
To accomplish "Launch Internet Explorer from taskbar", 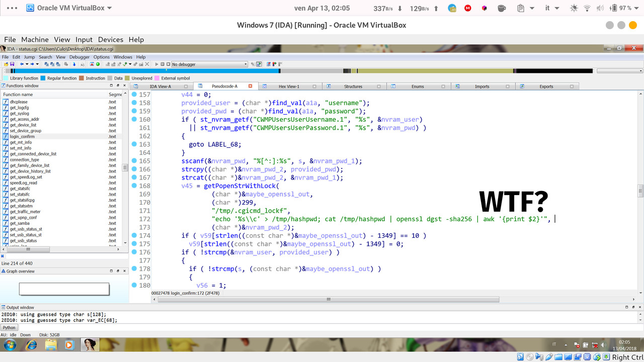I will [x=31, y=344].
